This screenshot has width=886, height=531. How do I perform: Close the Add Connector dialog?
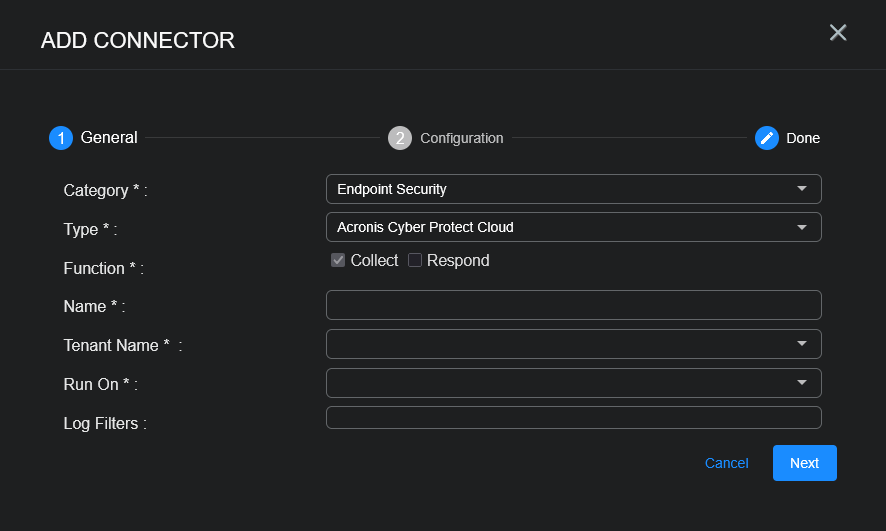click(838, 33)
